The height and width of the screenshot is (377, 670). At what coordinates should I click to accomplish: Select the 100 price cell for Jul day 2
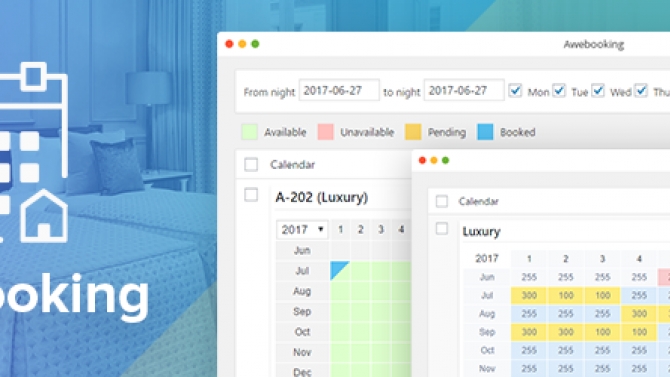coord(566,295)
